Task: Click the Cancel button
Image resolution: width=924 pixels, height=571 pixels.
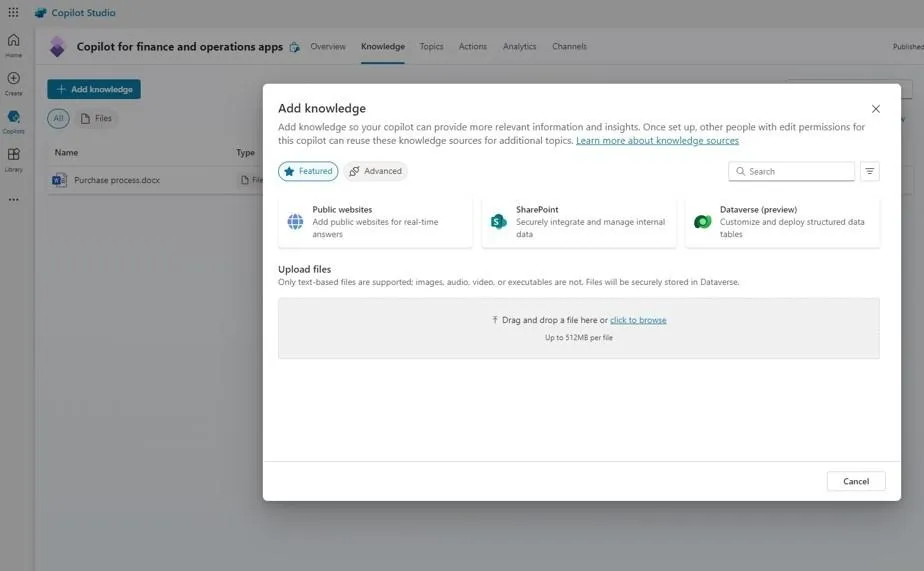Action: (856, 481)
